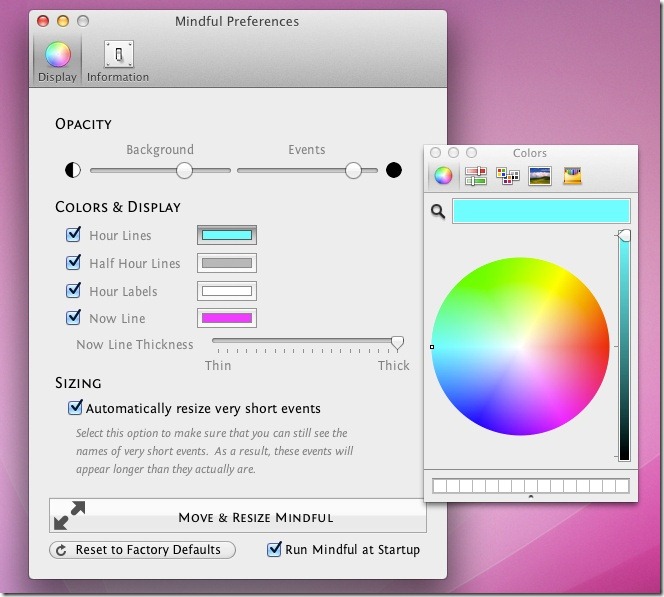Click the resize arrows icon
Screen dimensions: 664x597
(x=70, y=515)
